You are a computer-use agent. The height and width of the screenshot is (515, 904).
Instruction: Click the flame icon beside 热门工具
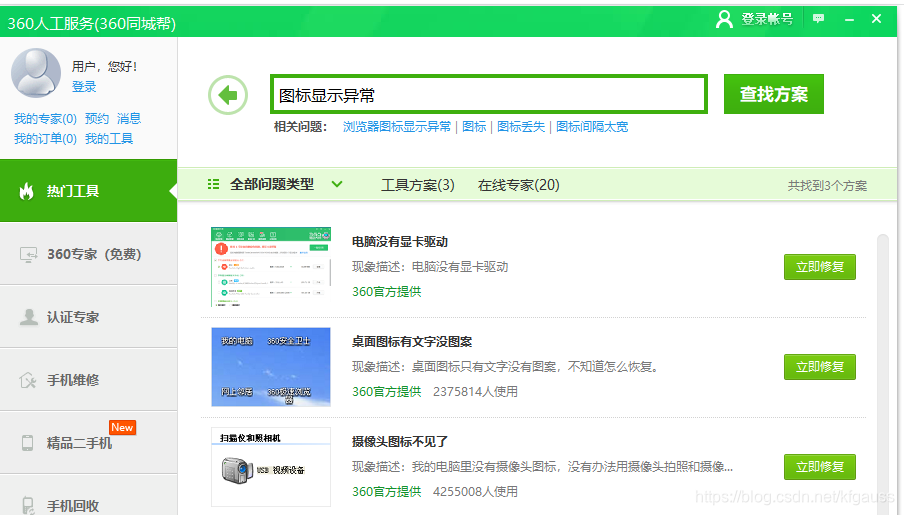tap(27, 191)
